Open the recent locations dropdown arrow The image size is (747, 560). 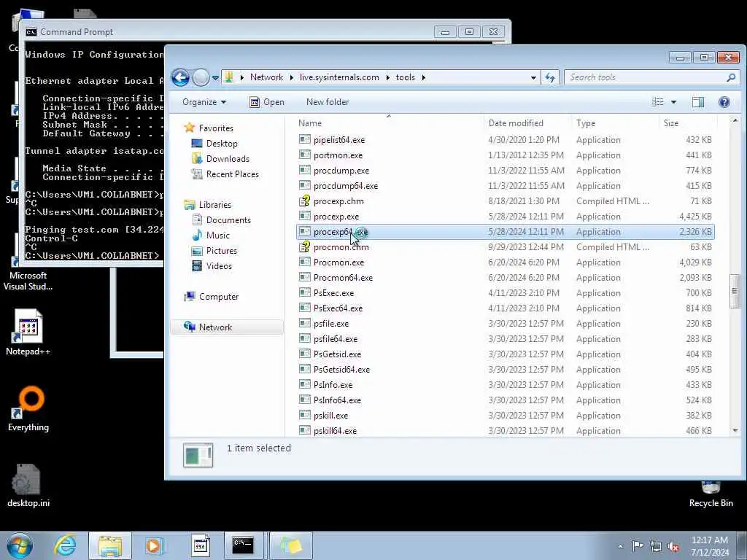pos(215,77)
